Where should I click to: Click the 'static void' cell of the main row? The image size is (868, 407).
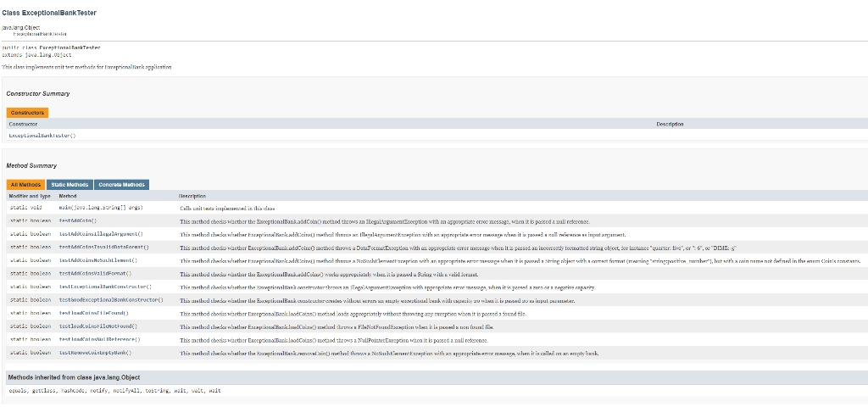pos(25,208)
